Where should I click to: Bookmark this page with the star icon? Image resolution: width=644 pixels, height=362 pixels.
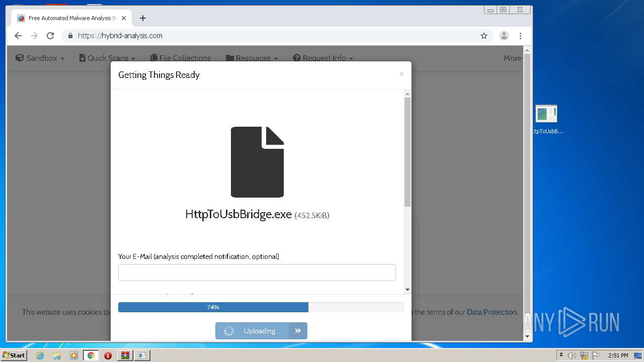[x=484, y=36]
